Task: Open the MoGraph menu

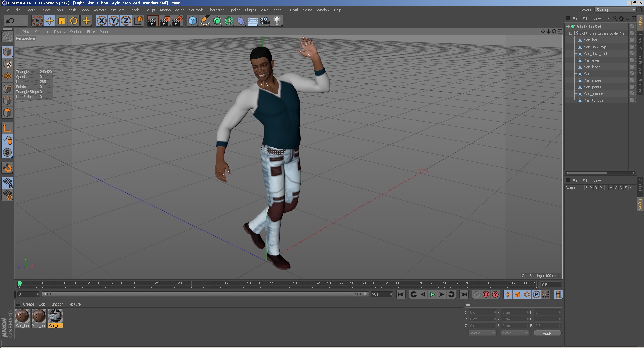Action: [x=195, y=10]
